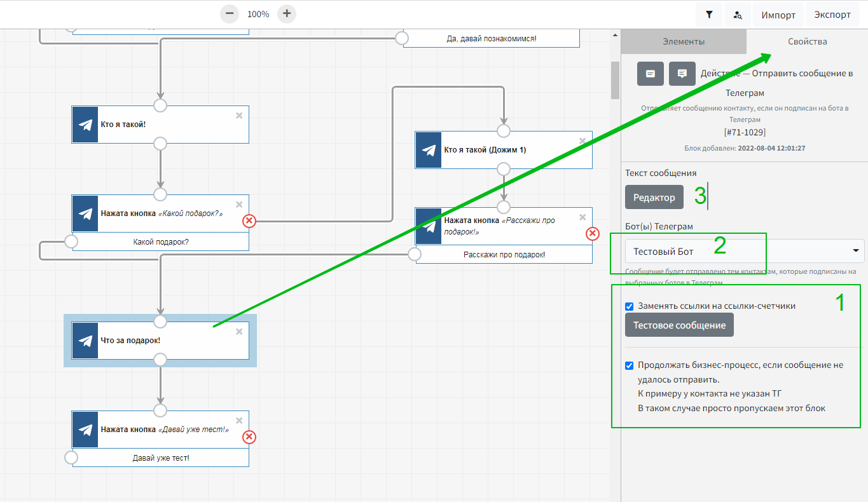The height and width of the screenshot is (502, 868).
Task: Click red delete circle on 'Какой подарок?' block
Action: click(x=249, y=220)
